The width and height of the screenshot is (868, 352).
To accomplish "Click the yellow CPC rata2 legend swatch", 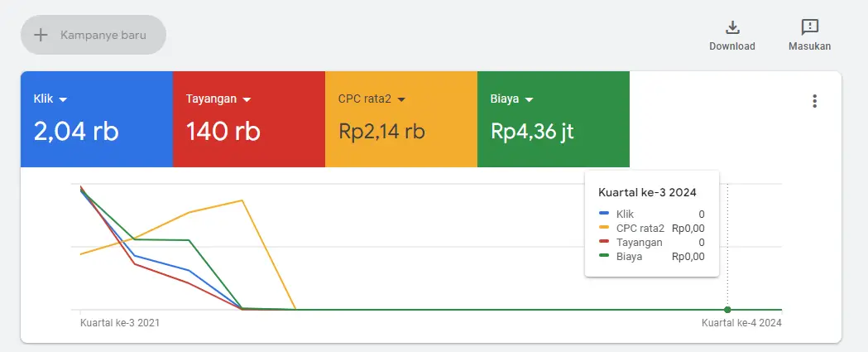I will 604,228.
